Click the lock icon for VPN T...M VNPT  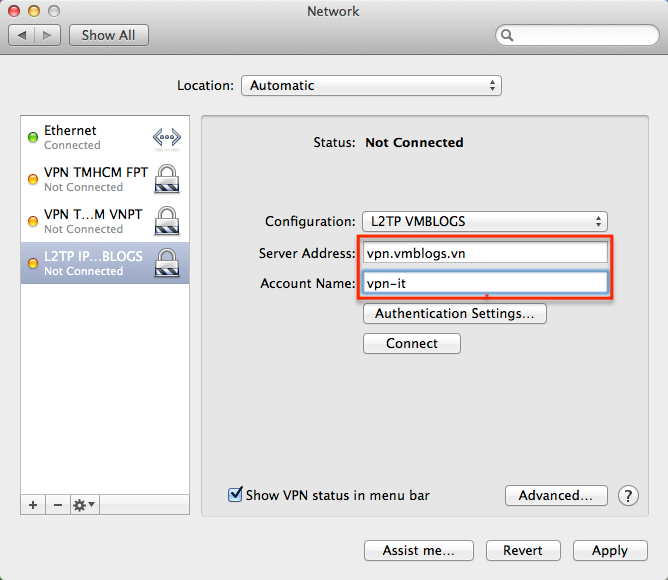(x=167, y=221)
